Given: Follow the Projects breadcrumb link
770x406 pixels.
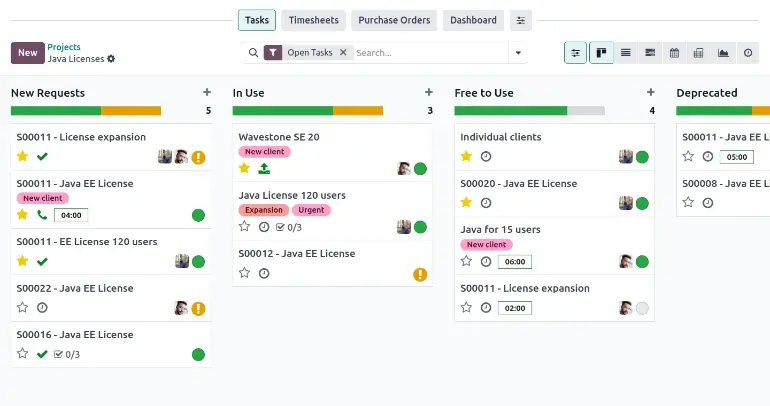Looking at the screenshot, I should pyautogui.click(x=64, y=47).
